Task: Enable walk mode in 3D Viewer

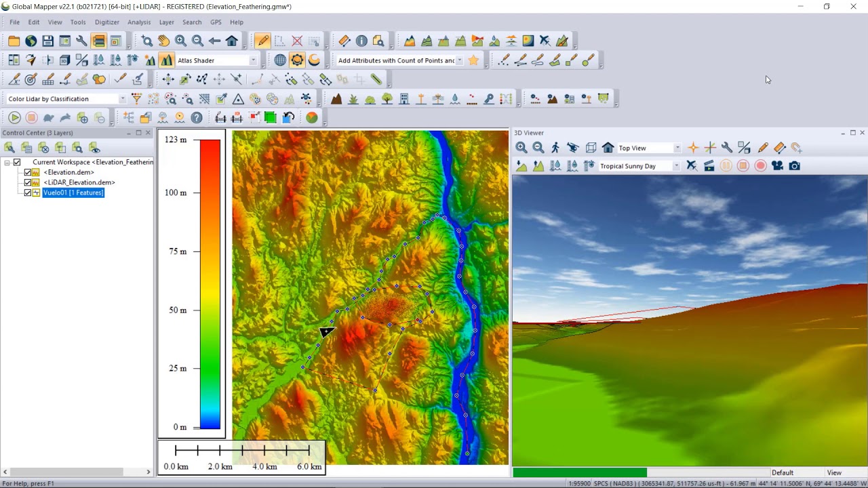Action: coord(555,148)
